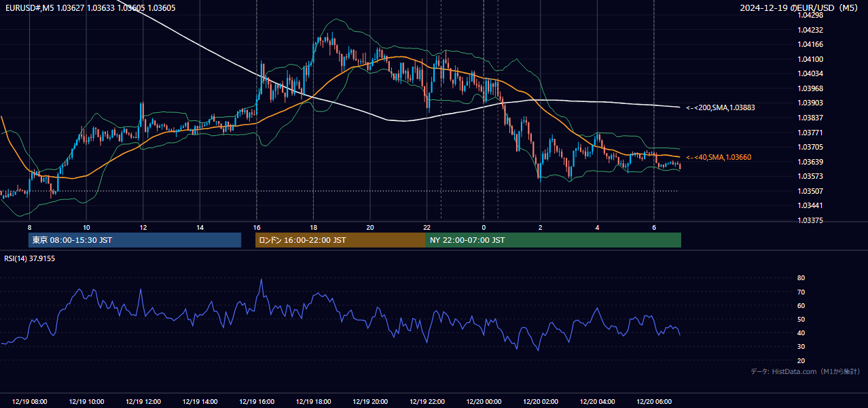Image resolution: width=868 pixels, height=408 pixels.
Task: Click the RSI 40 level label
Action: pos(801,333)
